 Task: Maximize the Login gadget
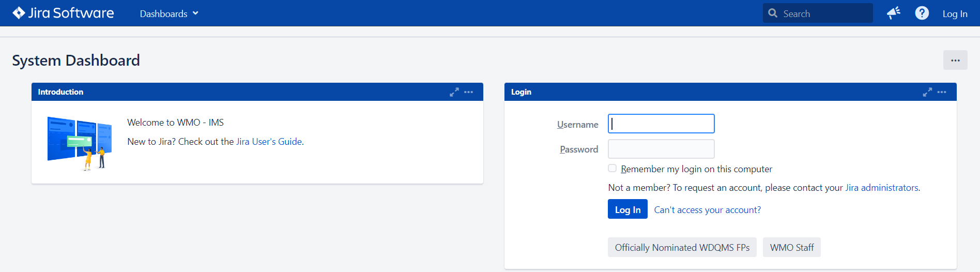tap(927, 92)
